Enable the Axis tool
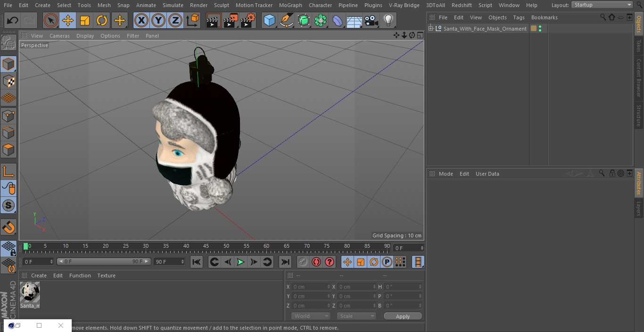 click(x=8, y=171)
